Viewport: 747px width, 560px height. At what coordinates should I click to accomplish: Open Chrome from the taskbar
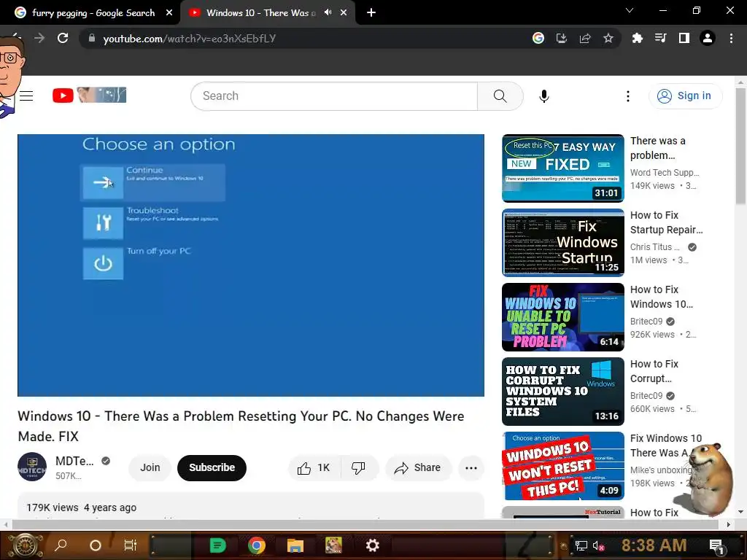click(x=256, y=545)
